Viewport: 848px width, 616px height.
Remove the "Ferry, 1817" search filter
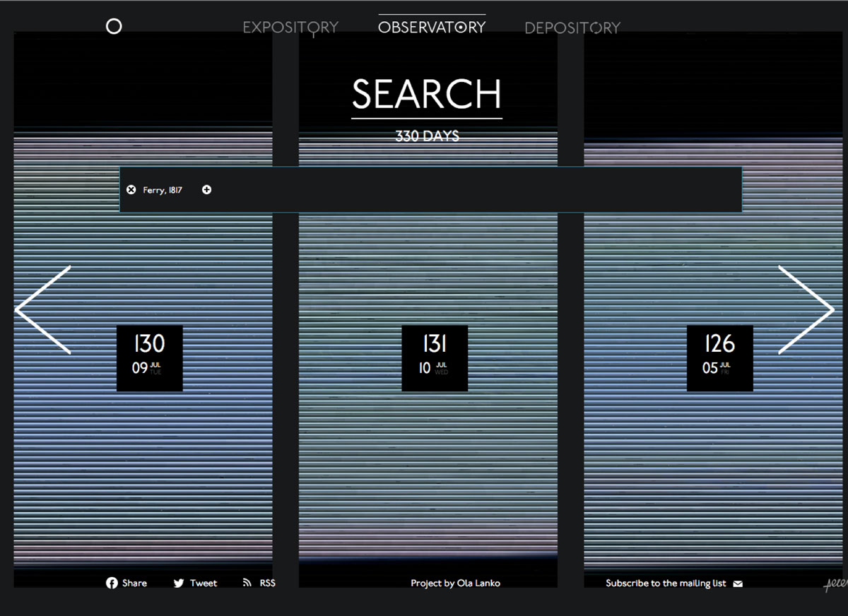tap(131, 190)
